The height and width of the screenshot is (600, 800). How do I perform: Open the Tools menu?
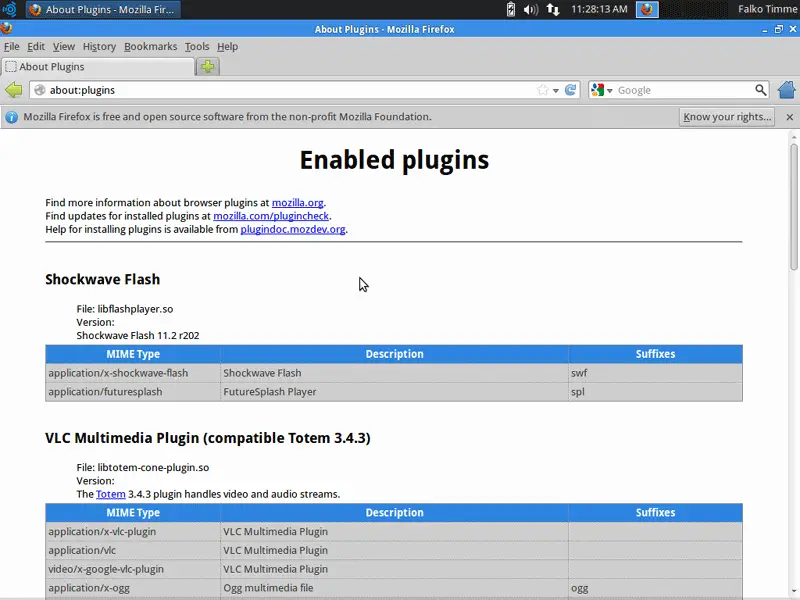[197, 46]
